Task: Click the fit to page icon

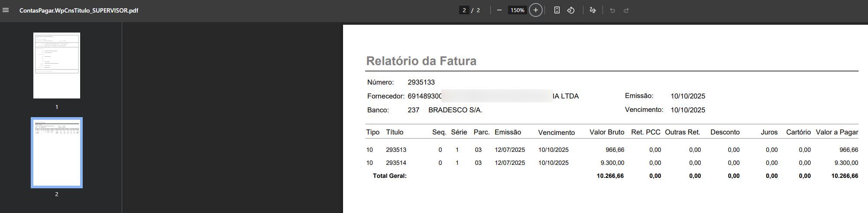Action: click(557, 10)
